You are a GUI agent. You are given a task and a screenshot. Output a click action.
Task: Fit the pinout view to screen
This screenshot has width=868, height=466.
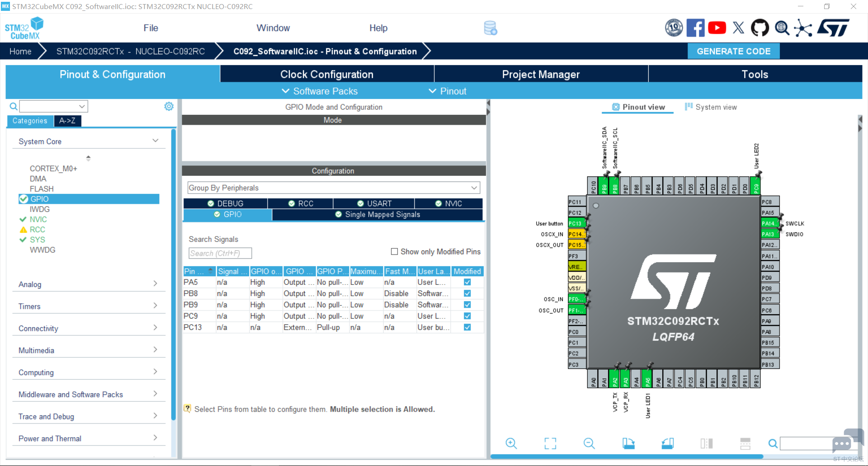pyautogui.click(x=550, y=443)
